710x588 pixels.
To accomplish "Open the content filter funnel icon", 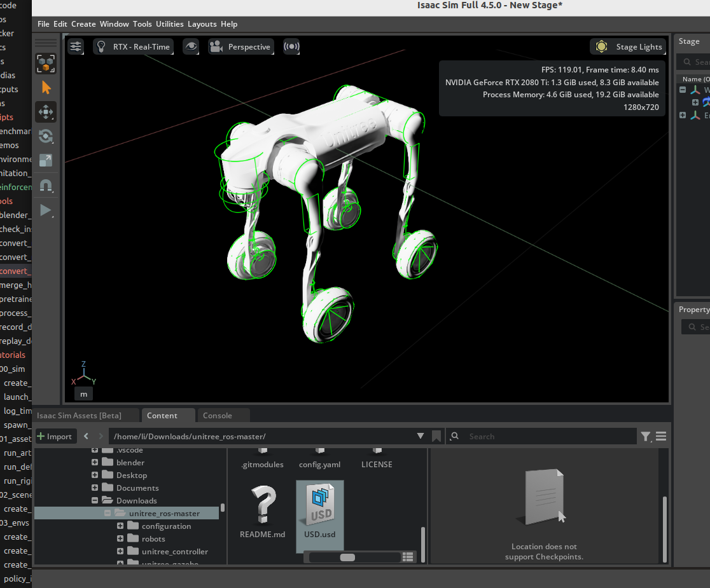I will click(x=646, y=437).
